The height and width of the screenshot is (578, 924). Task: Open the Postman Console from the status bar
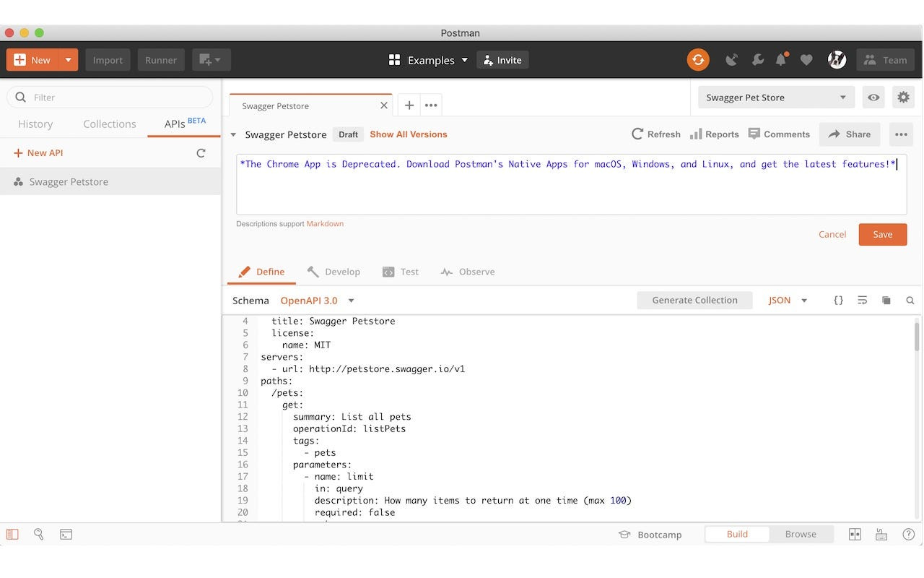click(x=66, y=534)
